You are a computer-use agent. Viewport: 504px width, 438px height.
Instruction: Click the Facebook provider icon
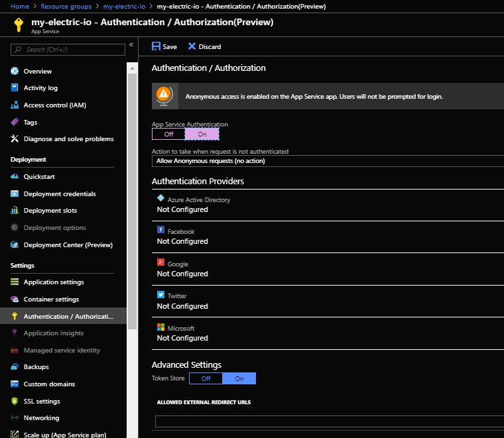coord(160,229)
